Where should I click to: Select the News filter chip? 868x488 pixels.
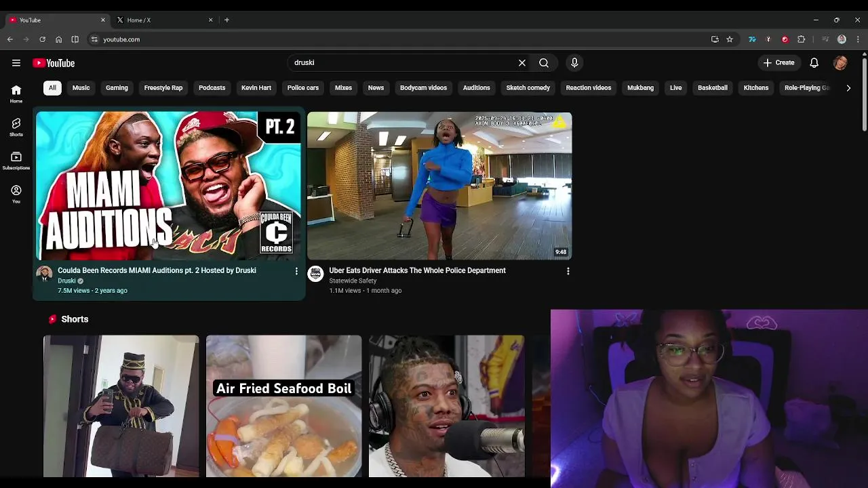[x=376, y=88]
